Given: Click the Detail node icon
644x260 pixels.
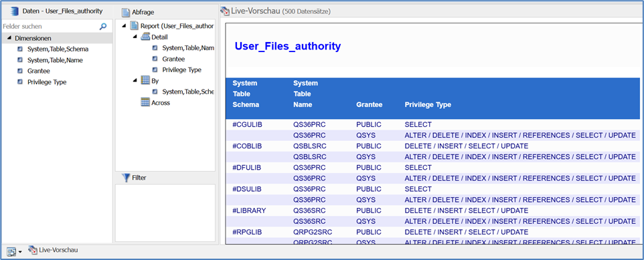Looking at the screenshot, I should click(x=145, y=37).
